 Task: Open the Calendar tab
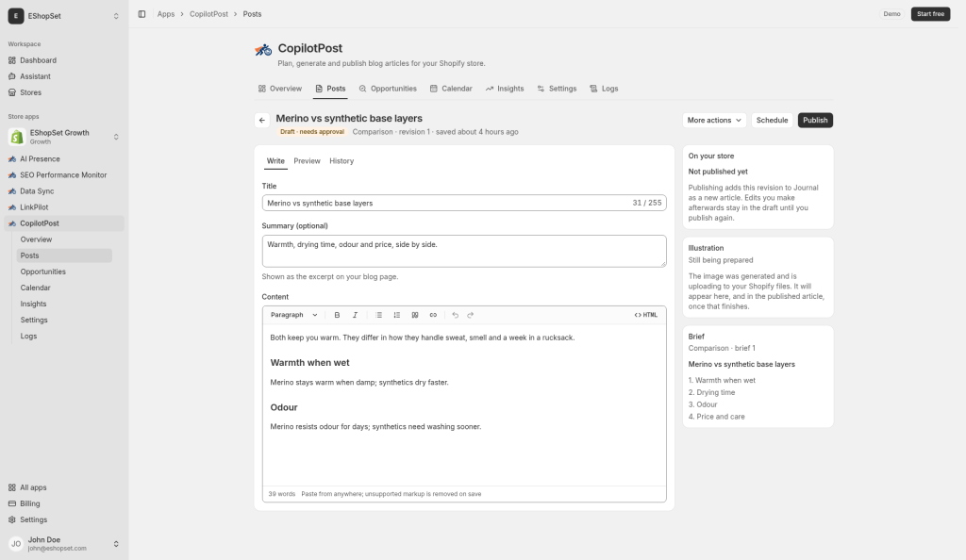451,89
